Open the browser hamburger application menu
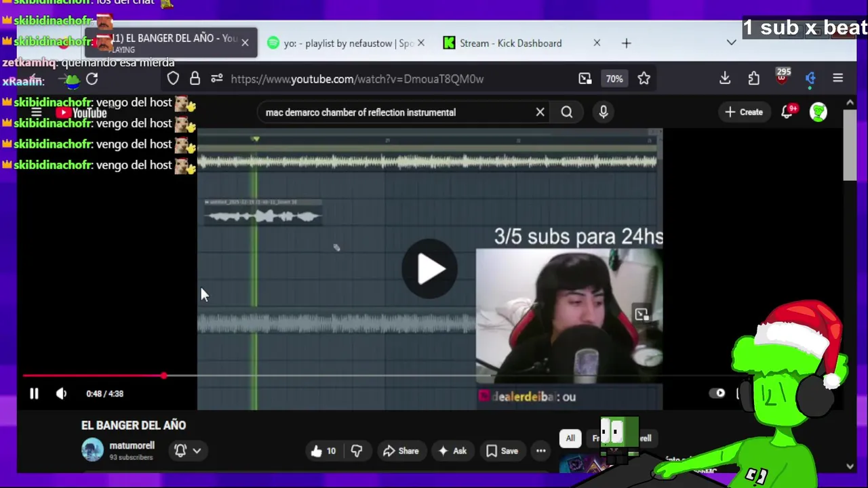 pos(838,79)
